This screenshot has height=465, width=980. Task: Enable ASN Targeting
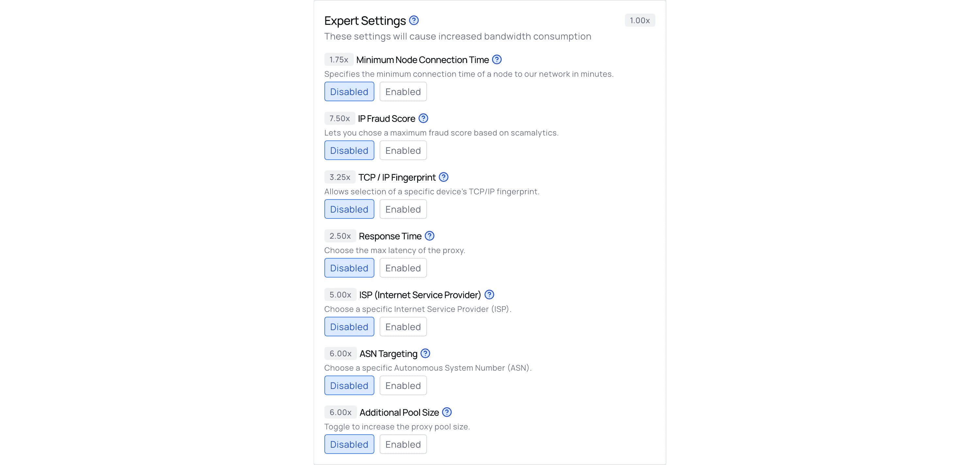tap(403, 386)
